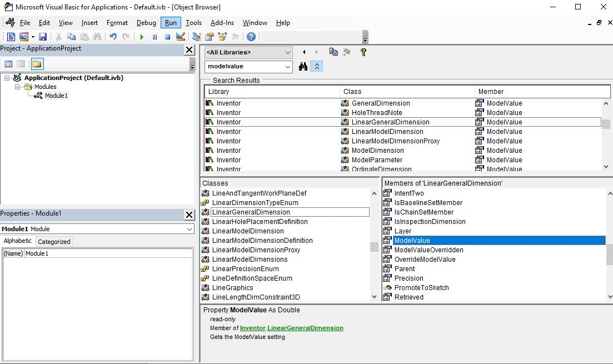Open the All Libraries dropdown
This screenshot has width=613, height=364.
pos(287,52)
